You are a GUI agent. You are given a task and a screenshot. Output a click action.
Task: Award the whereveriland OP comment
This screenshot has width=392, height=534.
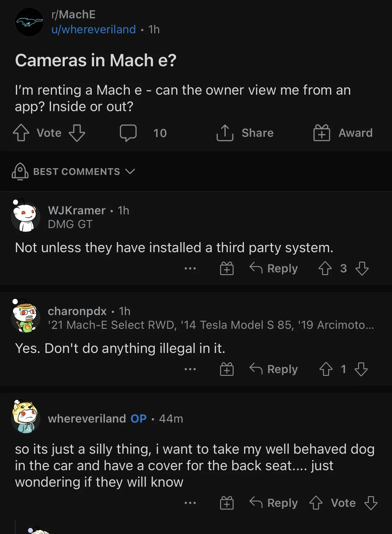click(x=227, y=503)
